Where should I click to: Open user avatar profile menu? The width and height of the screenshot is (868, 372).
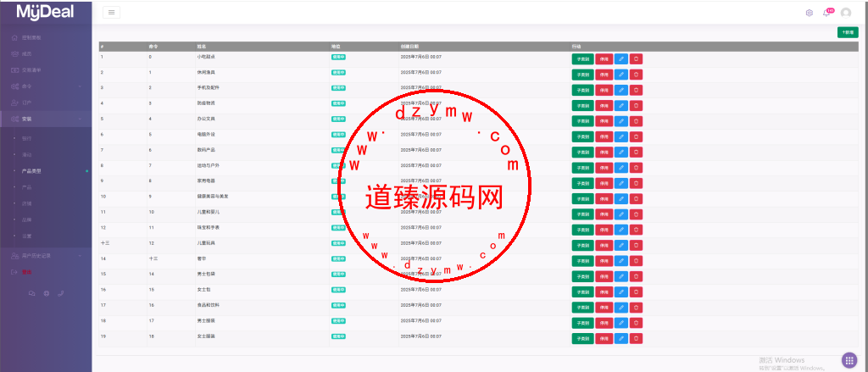[x=846, y=13]
